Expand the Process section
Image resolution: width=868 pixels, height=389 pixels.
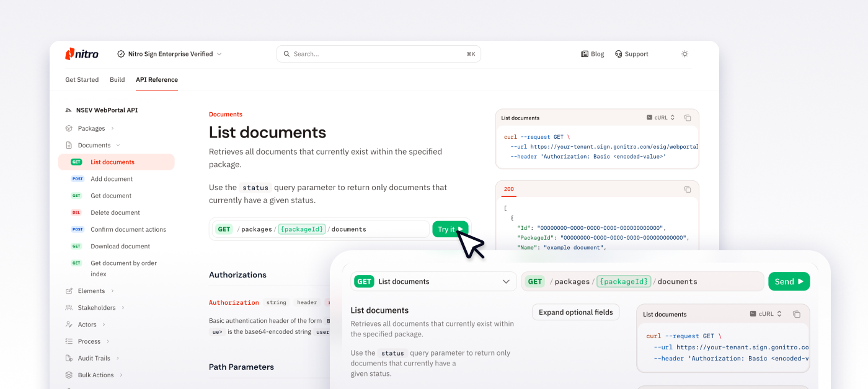click(107, 341)
